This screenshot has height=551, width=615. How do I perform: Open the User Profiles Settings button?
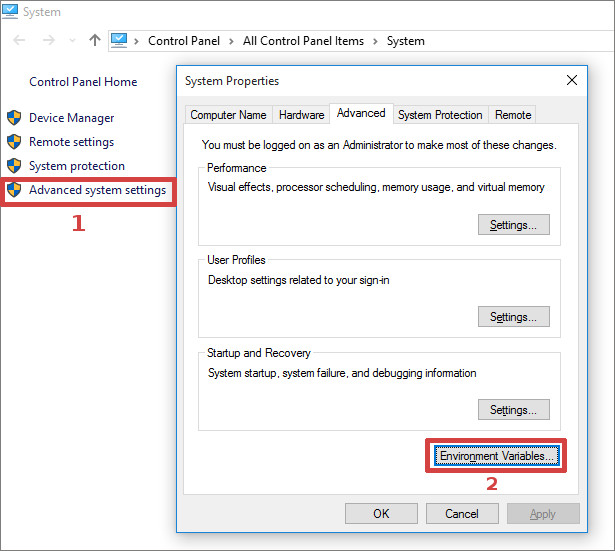(x=513, y=317)
